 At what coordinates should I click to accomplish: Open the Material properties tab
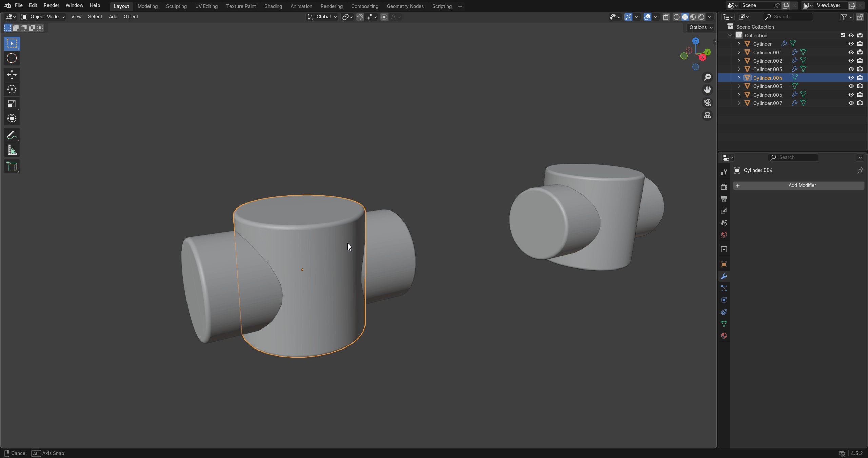click(724, 336)
